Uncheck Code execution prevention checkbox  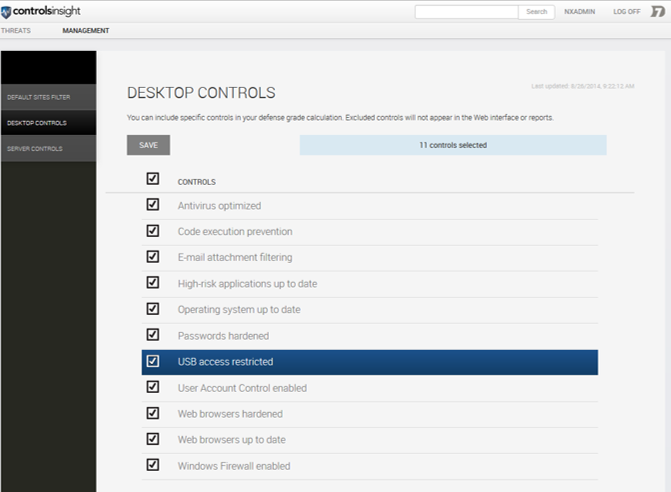click(153, 231)
